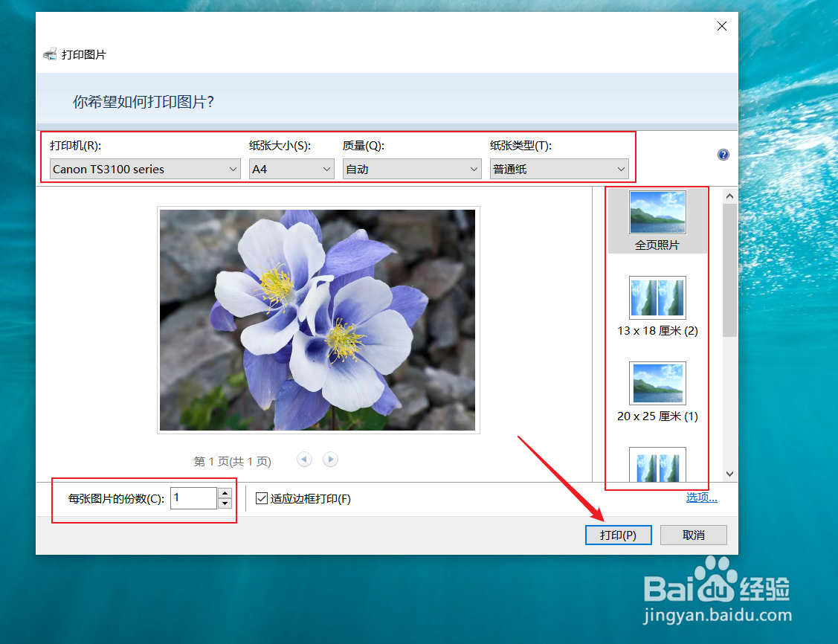Close the print pictures dialog
This screenshot has height=644, width=838.
(721, 26)
